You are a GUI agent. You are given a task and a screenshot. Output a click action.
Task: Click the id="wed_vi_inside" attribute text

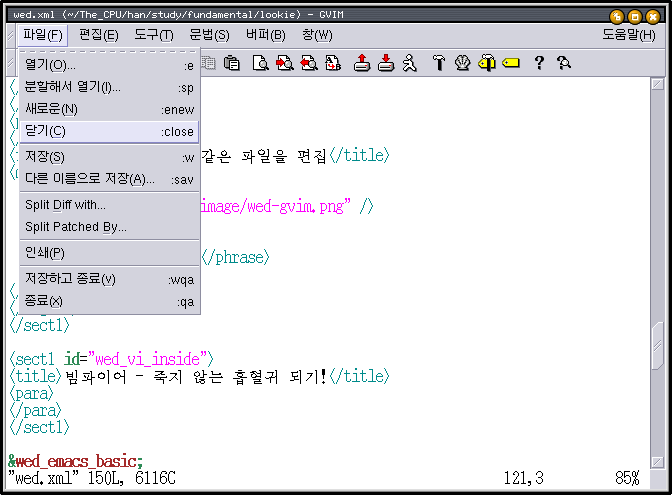coord(136,359)
